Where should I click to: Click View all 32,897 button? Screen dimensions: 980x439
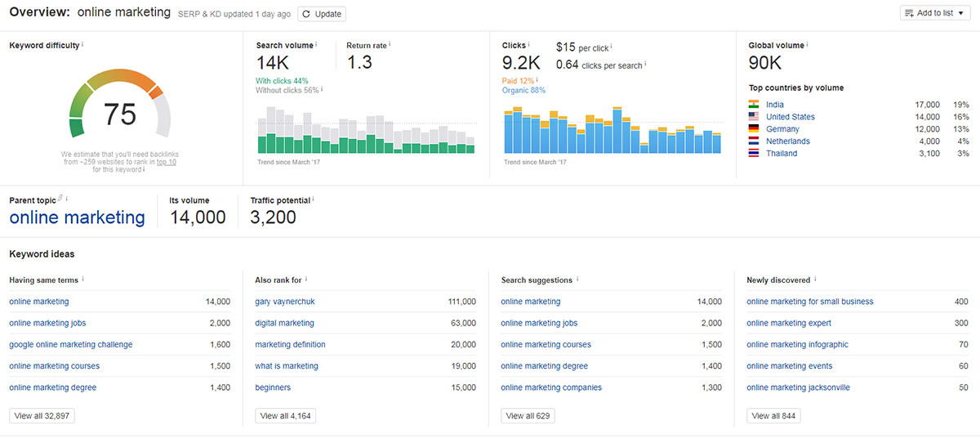pyautogui.click(x=42, y=416)
